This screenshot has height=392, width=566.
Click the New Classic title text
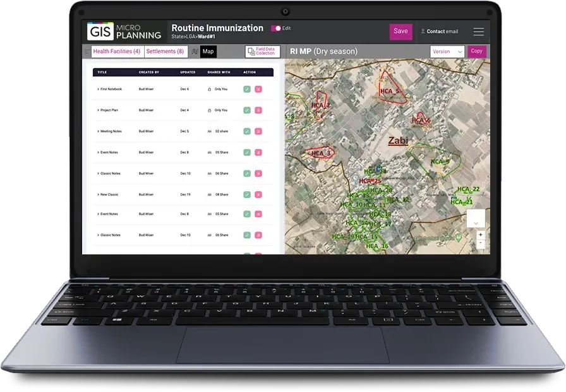109,195
